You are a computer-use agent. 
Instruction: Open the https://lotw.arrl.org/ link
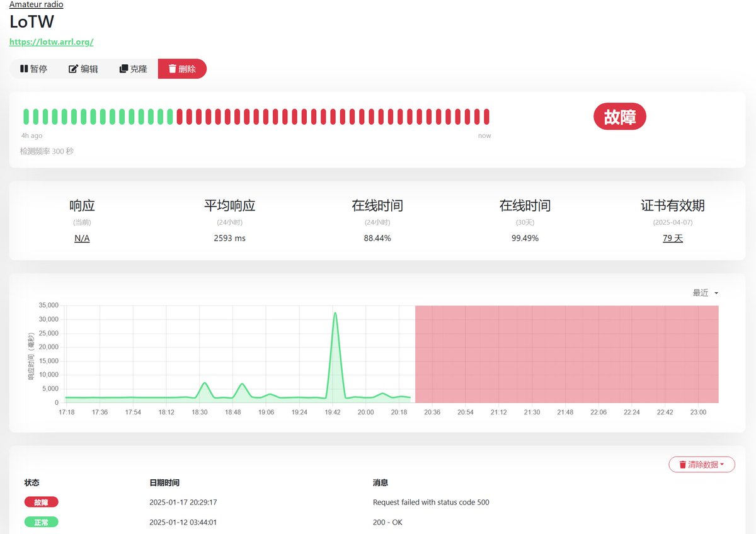(x=52, y=42)
